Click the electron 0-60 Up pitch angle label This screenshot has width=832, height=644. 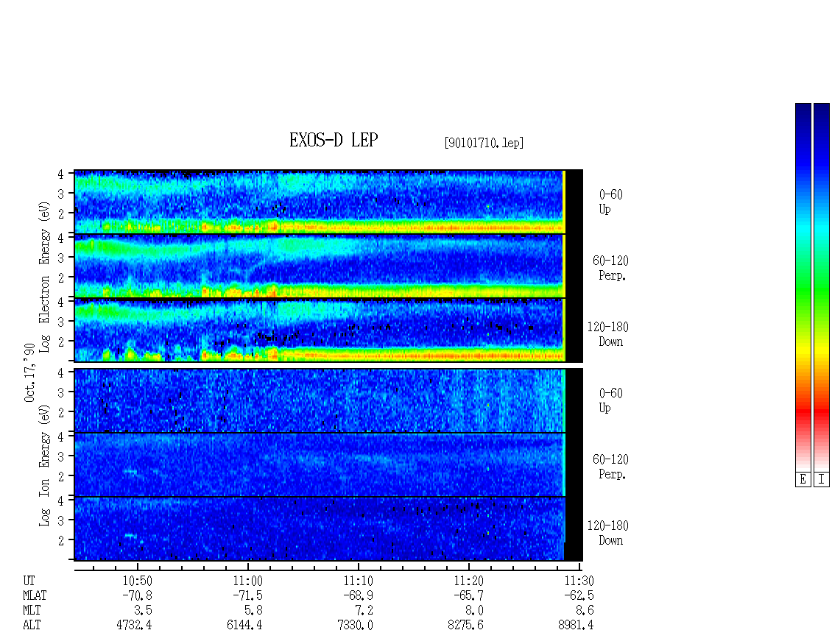pyautogui.click(x=610, y=202)
